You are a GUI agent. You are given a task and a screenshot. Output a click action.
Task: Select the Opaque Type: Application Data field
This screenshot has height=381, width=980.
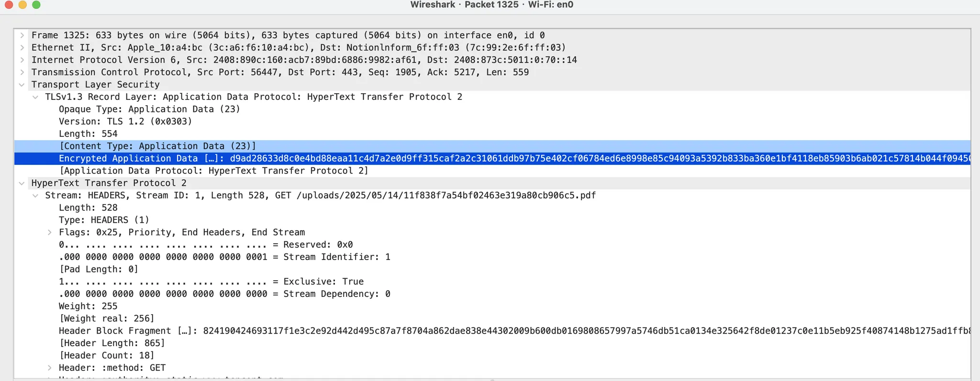[149, 109]
